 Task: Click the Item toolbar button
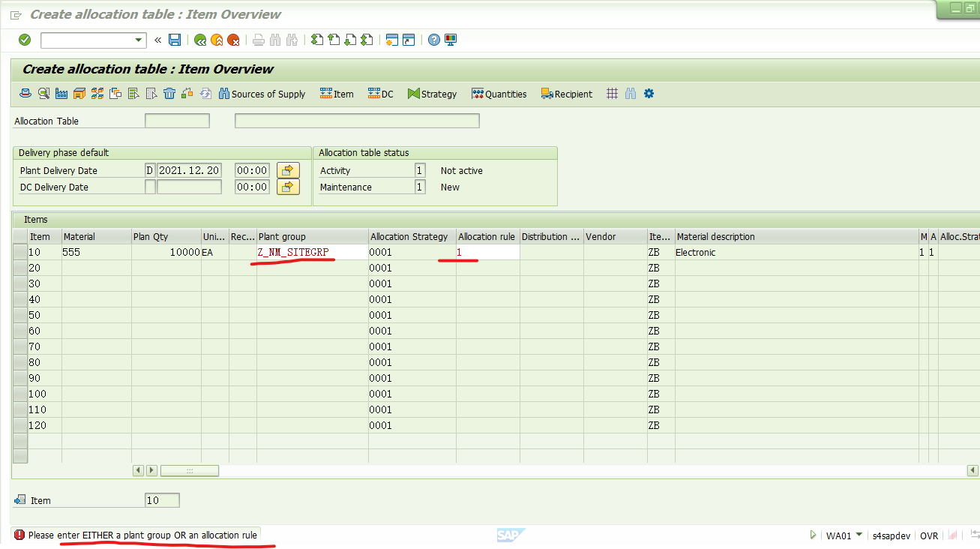pyautogui.click(x=337, y=94)
